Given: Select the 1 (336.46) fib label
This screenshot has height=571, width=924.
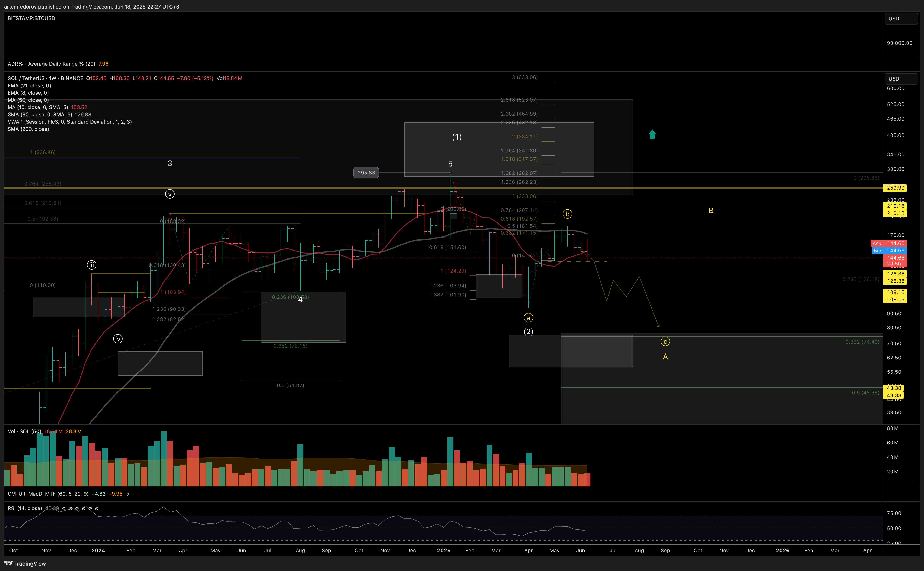Looking at the screenshot, I should coord(43,153).
